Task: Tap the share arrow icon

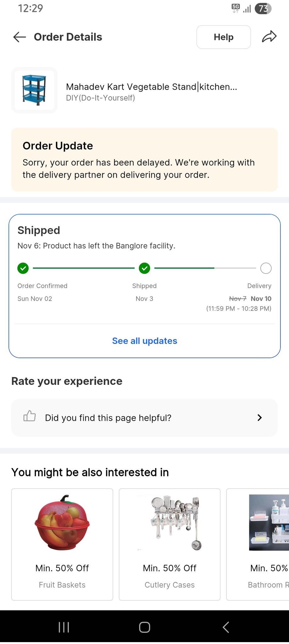Action: point(269,37)
